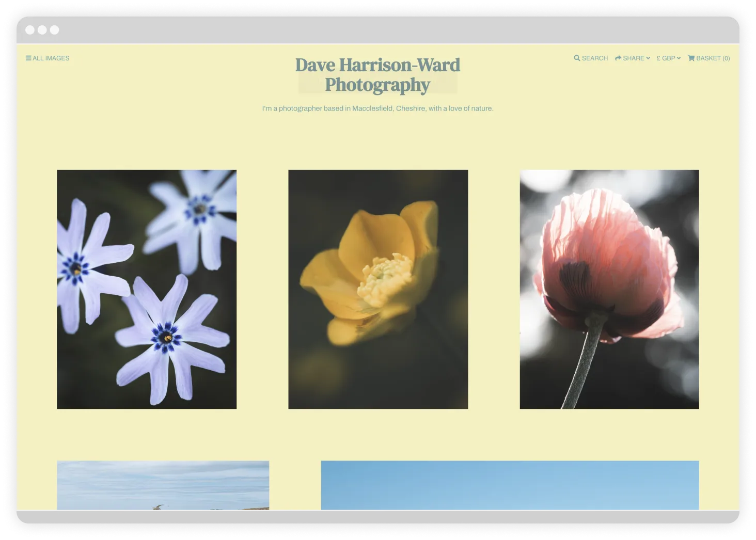Viewport: 756px width, 540px height.
Task: Open the All Images hamburger menu icon
Action: [28, 58]
